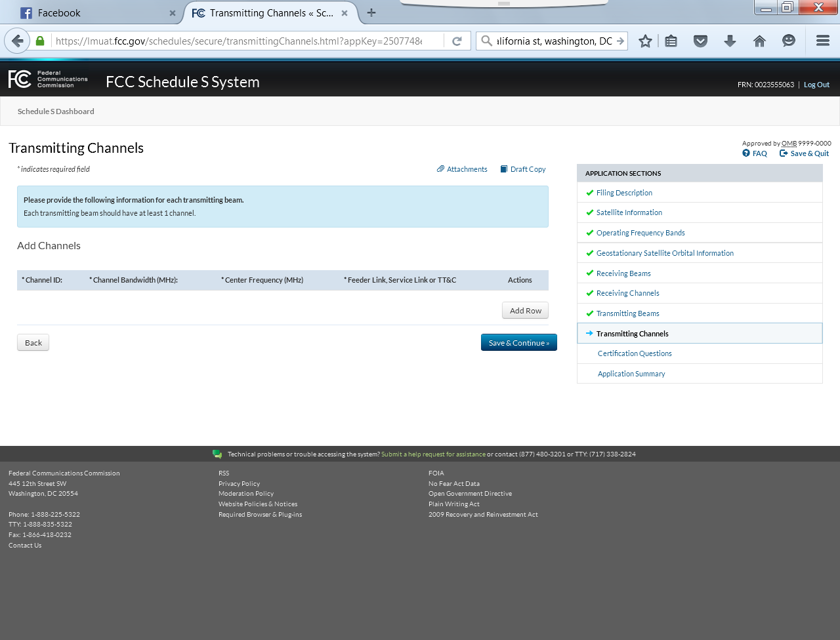Click the browser back arrow button

click(18, 41)
